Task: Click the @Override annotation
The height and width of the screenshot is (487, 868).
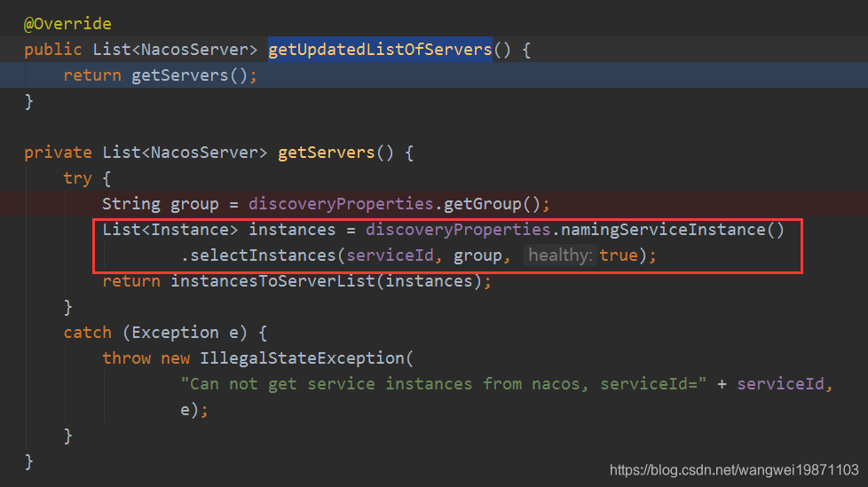Action: tap(67, 24)
